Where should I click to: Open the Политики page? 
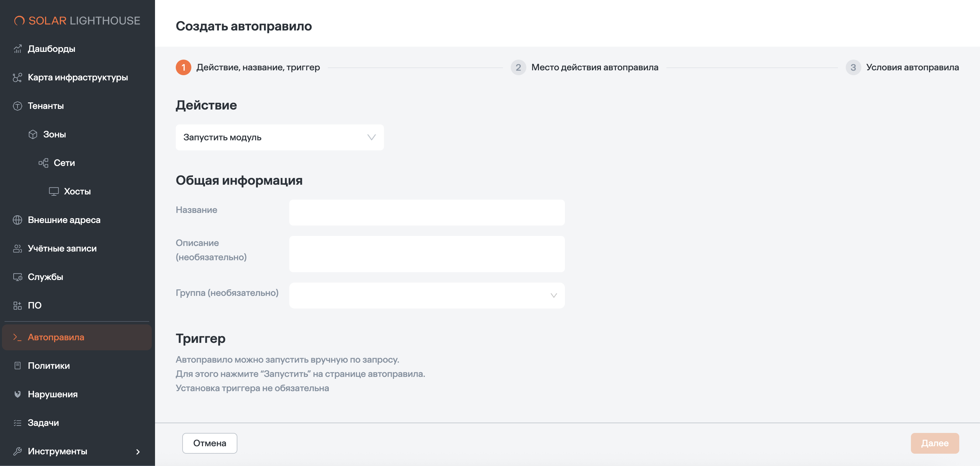(x=49, y=366)
